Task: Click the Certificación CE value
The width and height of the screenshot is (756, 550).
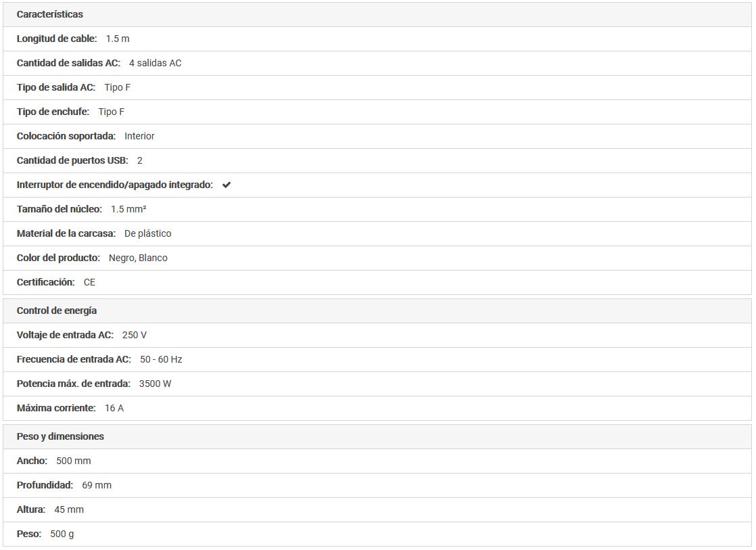Action: pos(89,282)
